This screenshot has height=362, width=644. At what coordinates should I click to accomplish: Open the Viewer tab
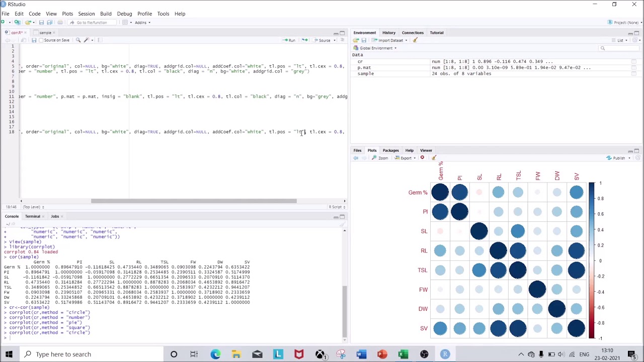[x=426, y=150]
